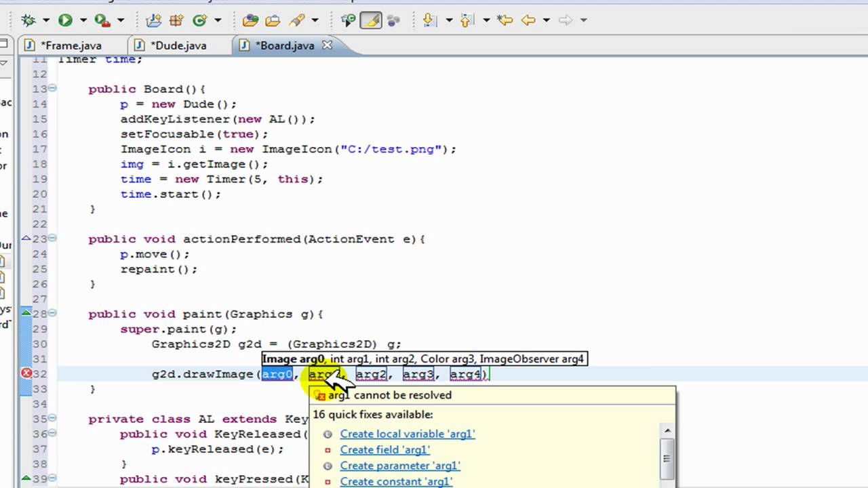Click 'setFocusable(true);' on line 16
The image size is (868, 488).
tap(195, 134)
